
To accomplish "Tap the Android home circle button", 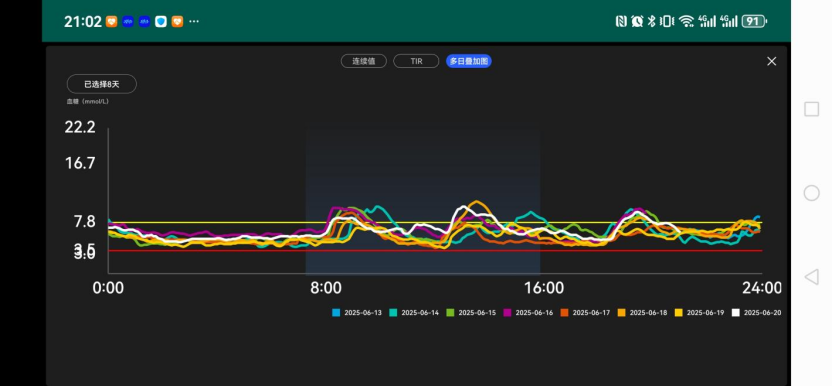I will click(811, 193).
